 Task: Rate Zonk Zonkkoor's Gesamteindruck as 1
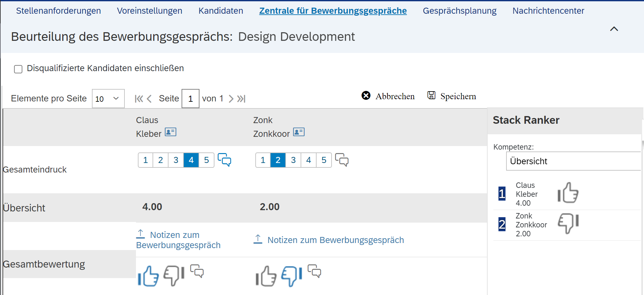(263, 160)
